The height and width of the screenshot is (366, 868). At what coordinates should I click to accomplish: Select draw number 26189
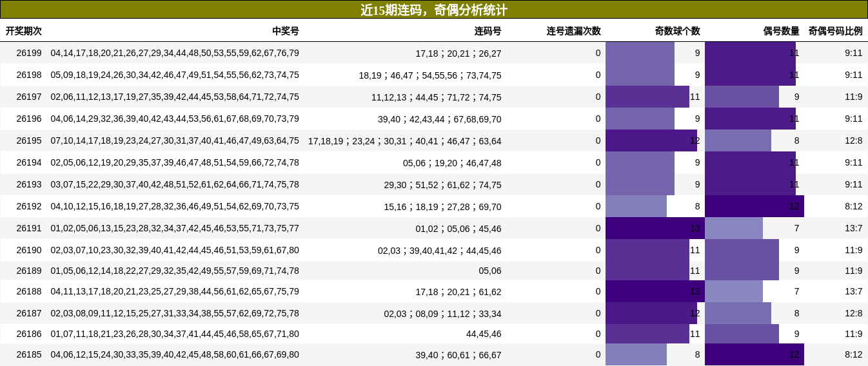click(x=29, y=271)
